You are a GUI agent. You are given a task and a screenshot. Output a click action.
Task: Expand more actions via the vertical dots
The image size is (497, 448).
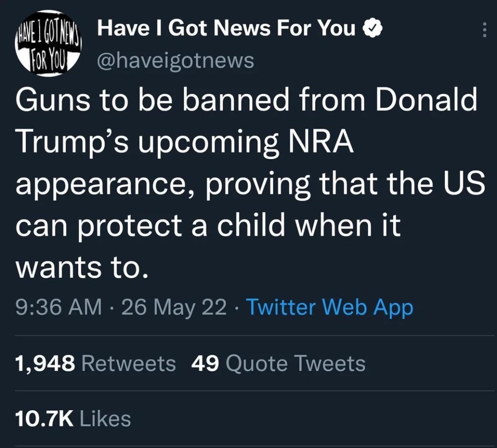point(485,30)
